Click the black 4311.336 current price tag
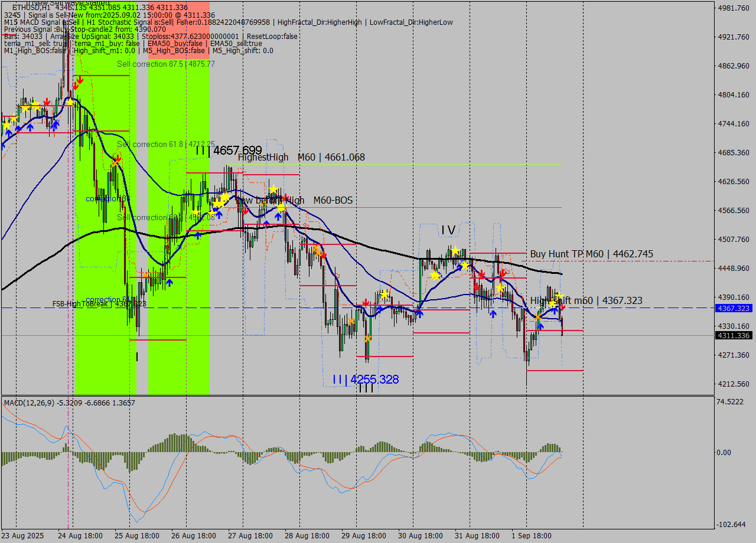The height and width of the screenshot is (543, 756). [733, 335]
